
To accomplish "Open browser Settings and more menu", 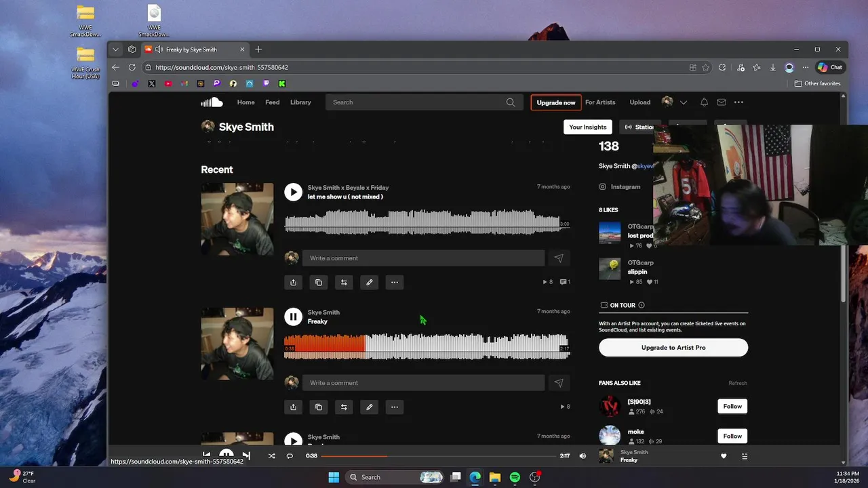I will pos(805,67).
